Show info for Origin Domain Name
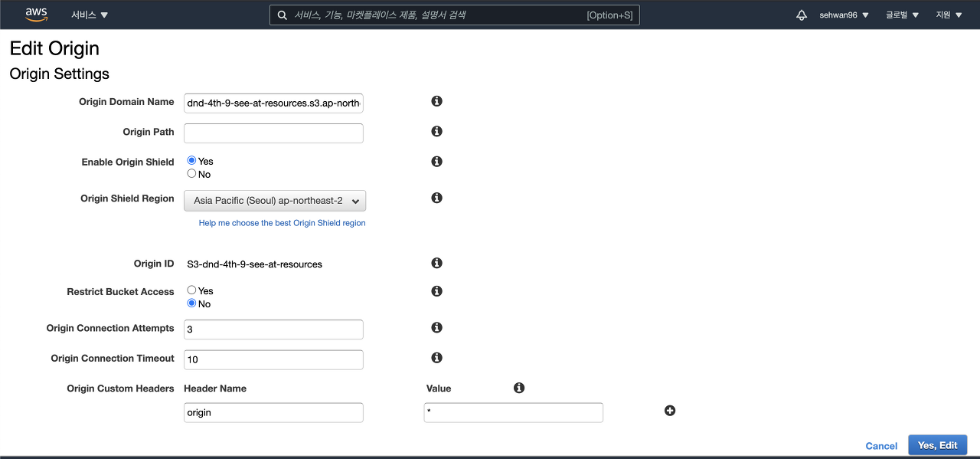 436,101
